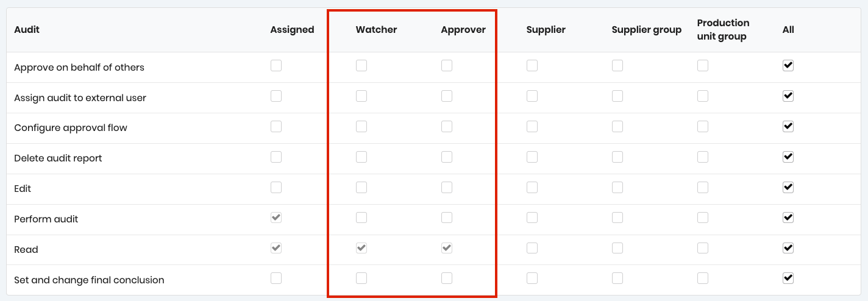The height and width of the screenshot is (301, 868).
Task: Enable Supplier group permission for Edit
Action: coord(617,187)
